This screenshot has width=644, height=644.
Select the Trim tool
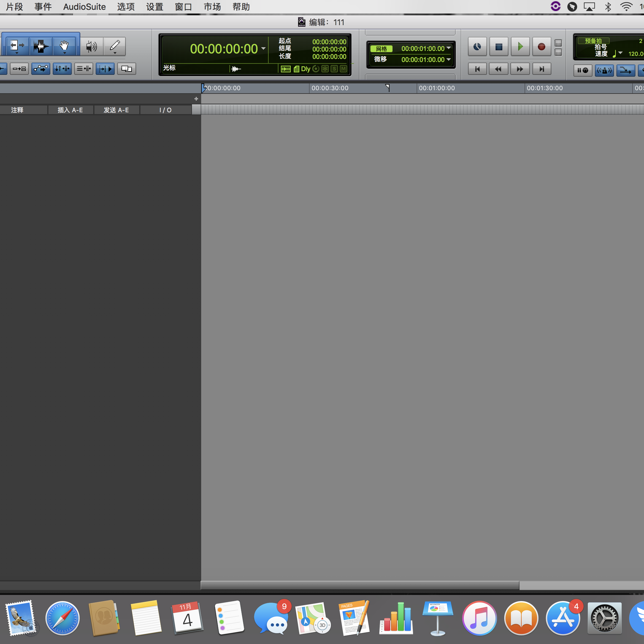click(x=16, y=46)
